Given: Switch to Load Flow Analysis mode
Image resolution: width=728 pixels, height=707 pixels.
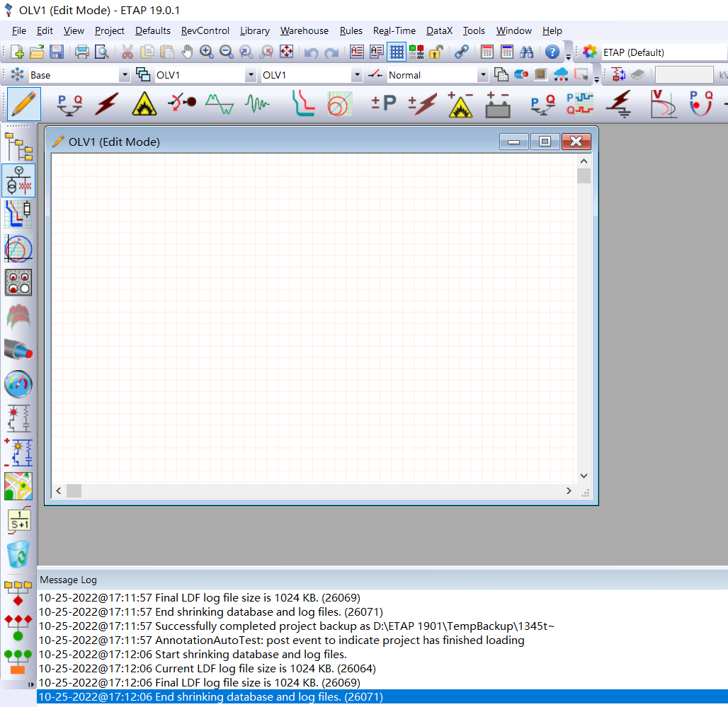Looking at the screenshot, I should [x=69, y=104].
